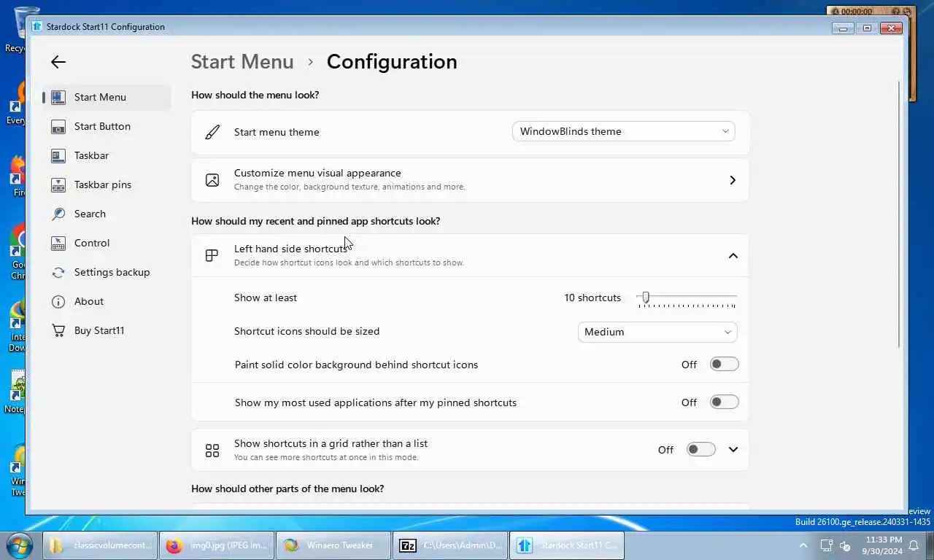Click the Show at least shortcuts slider
This screenshot has width=934, height=560.
click(687, 297)
